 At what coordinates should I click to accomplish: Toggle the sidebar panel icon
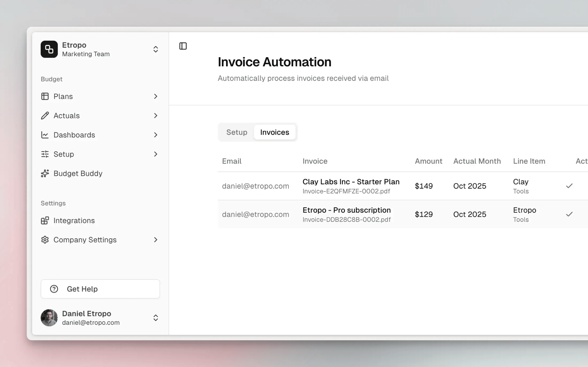(x=183, y=46)
